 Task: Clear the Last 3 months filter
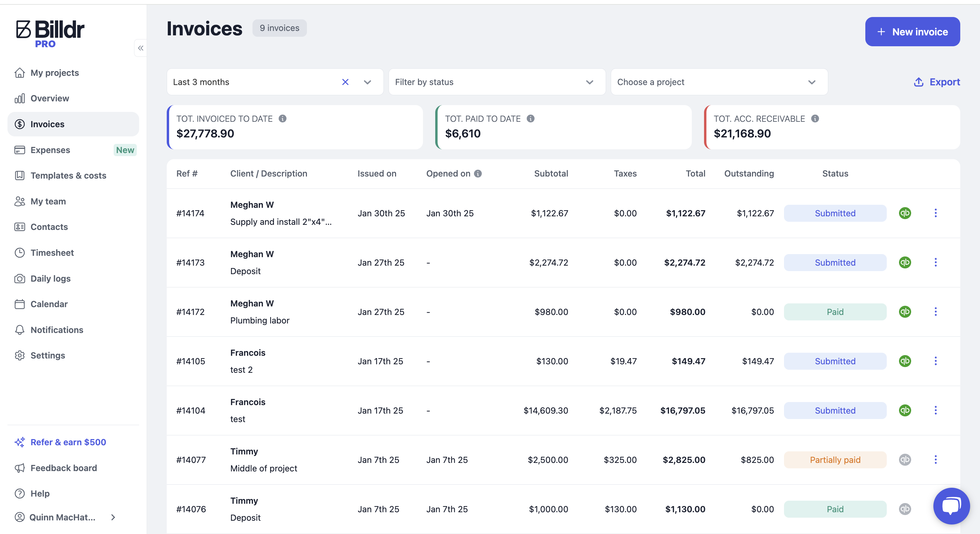click(x=345, y=82)
